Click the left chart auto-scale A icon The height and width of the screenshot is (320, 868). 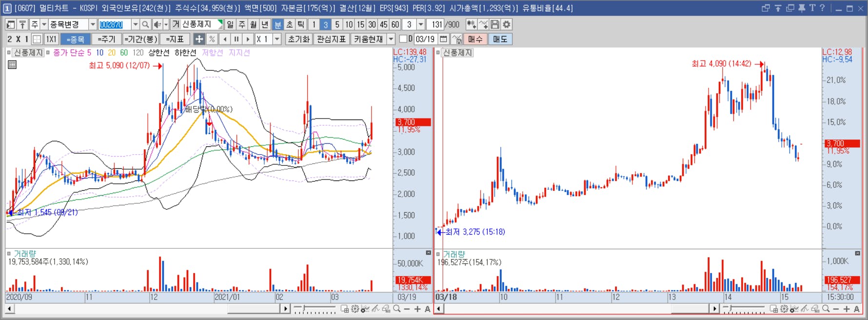click(x=428, y=309)
